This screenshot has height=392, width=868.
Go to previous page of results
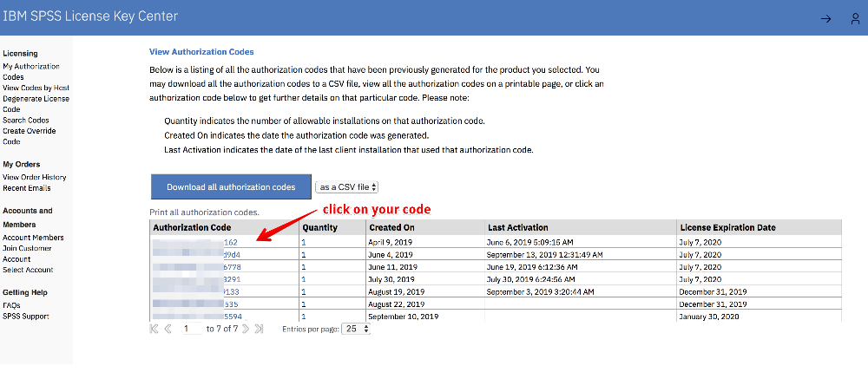168,329
